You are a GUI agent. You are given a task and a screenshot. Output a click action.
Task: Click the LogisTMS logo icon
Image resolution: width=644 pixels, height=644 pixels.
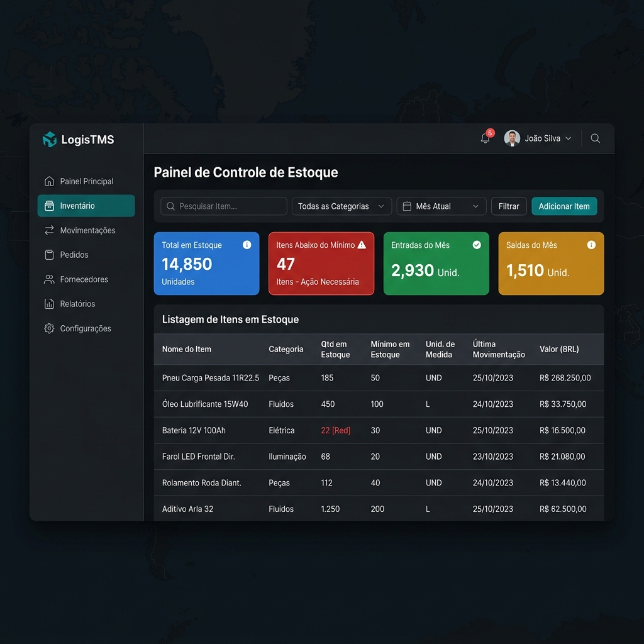[50, 139]
